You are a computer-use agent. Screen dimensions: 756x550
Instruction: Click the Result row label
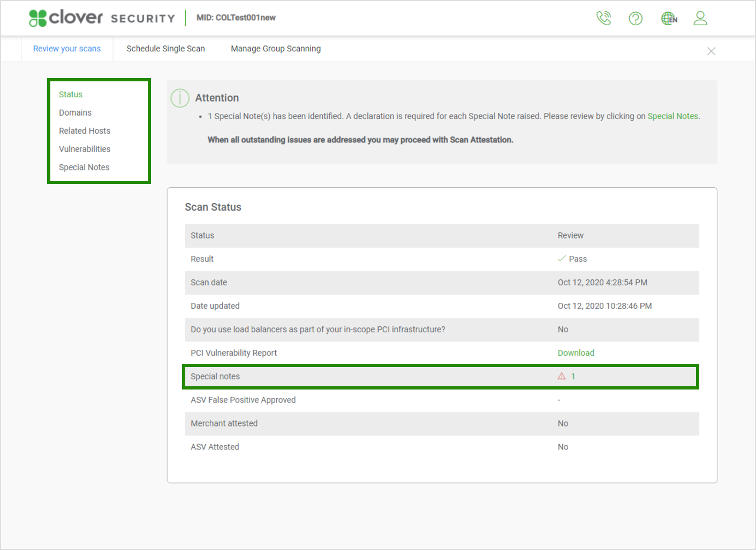coord(202,258)
